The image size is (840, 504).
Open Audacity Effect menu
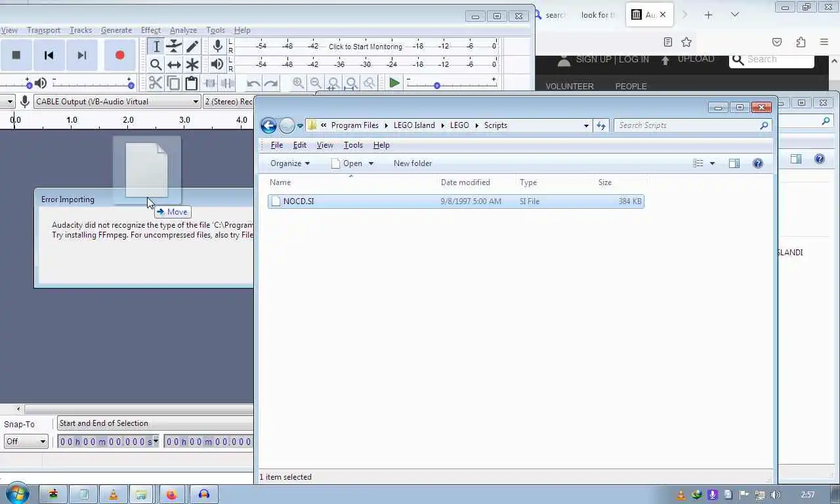click(x=150, y=30)
